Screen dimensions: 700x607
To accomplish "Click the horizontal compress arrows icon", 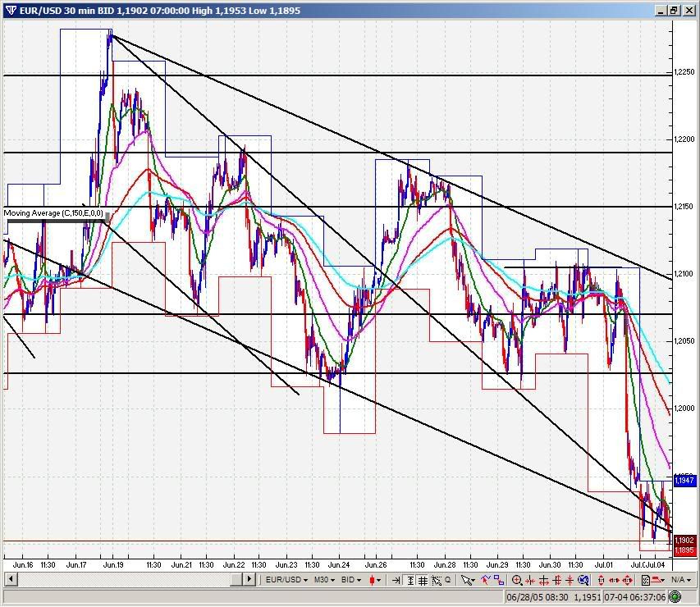I will pos(530,580).
